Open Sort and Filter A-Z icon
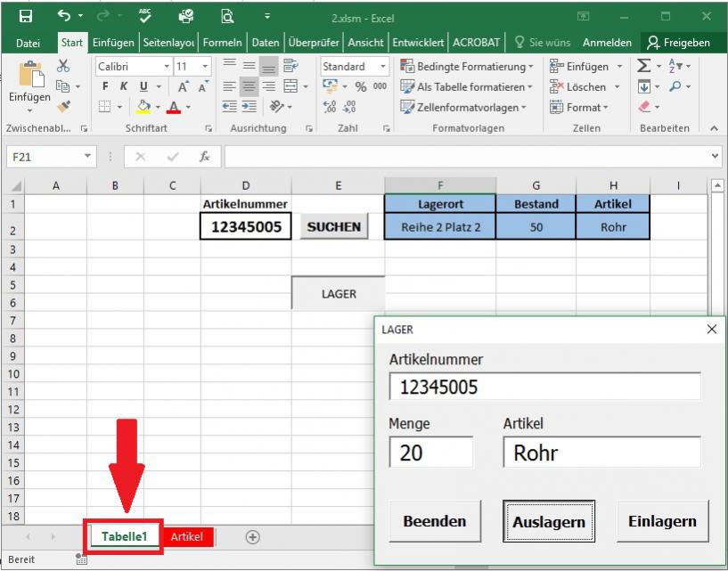The image size is (728, 571). 675,66
